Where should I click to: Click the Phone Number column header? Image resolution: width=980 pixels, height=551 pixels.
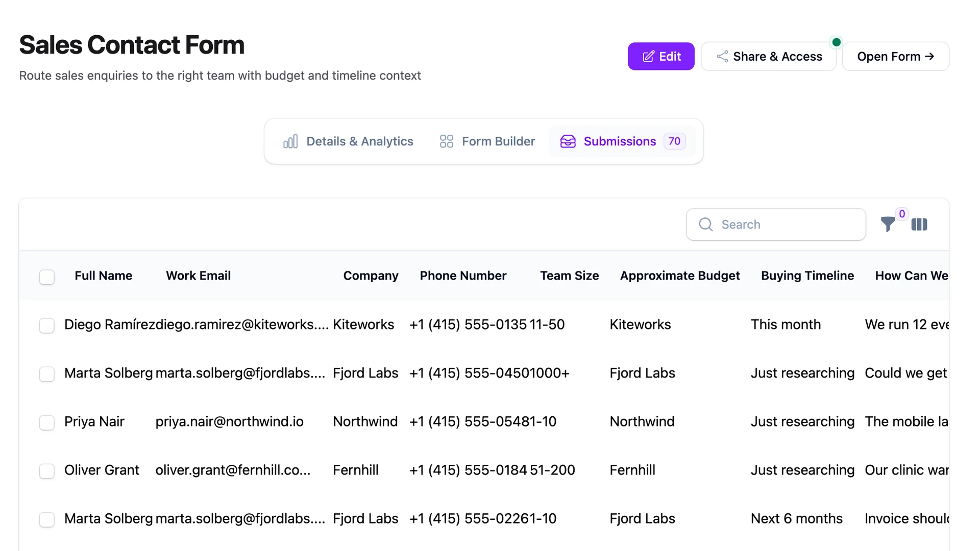pyautogui.click(x=463, y=275)
